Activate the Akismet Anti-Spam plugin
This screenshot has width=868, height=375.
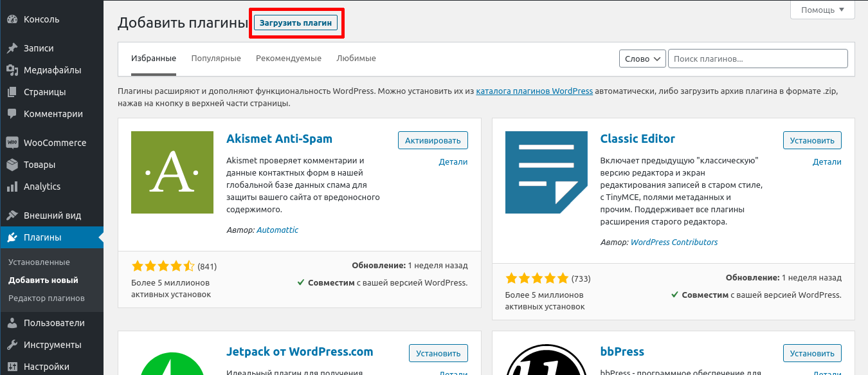433,140
